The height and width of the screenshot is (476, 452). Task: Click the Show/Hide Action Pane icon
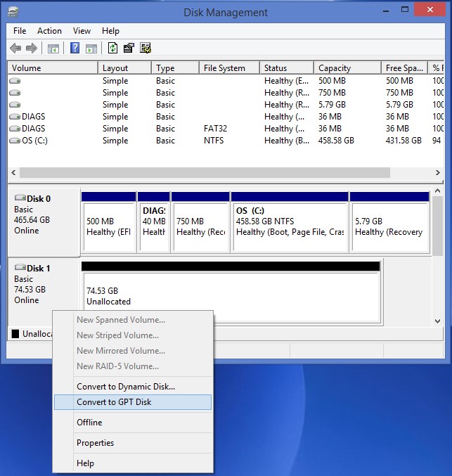pos(91,48)
